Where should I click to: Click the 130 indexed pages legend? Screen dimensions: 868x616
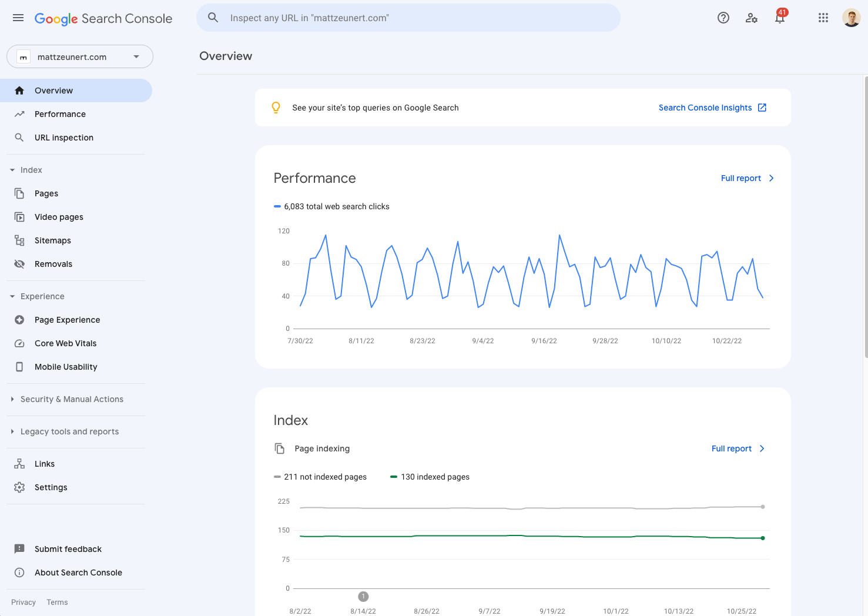[x=430, y=477]
